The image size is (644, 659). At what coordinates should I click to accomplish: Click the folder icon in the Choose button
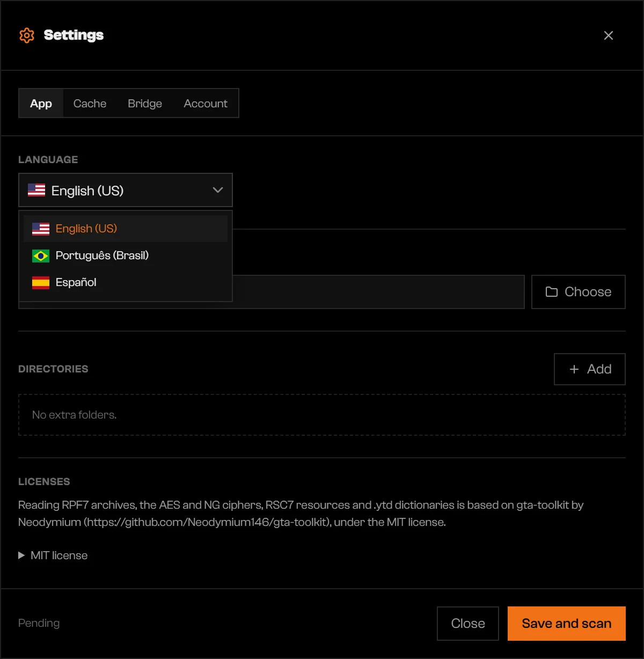click(x=552, y=292)
